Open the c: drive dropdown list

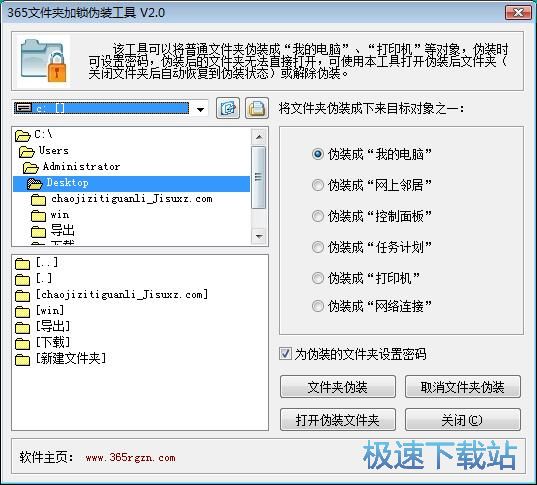[200, 109]
